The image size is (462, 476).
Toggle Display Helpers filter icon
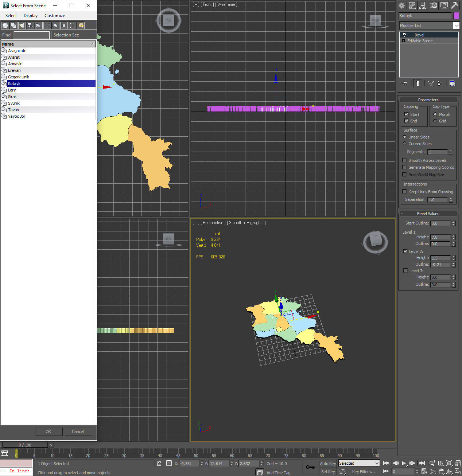[x=39, y=26]
